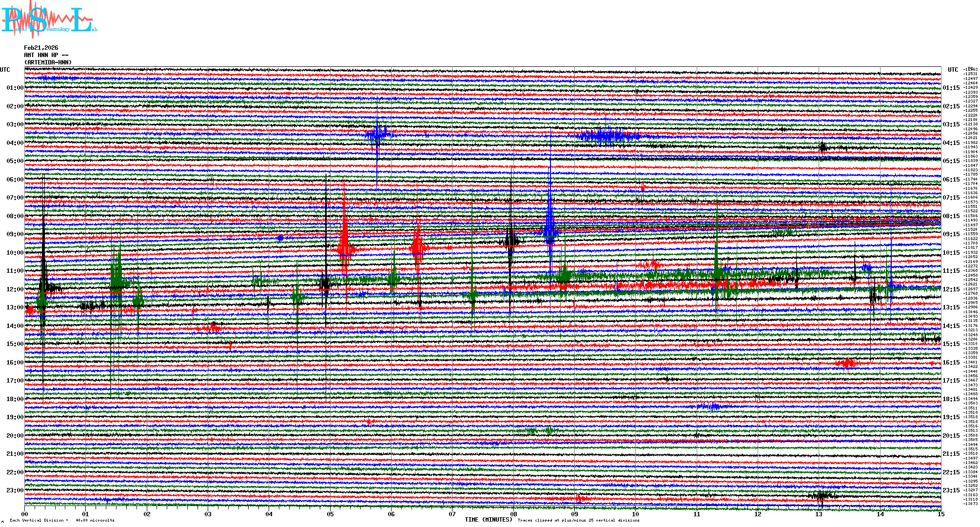The width and height of the screenshot is (980, 527).
Task: Click the left UTC axis header
Action: [x=5, y=70]
